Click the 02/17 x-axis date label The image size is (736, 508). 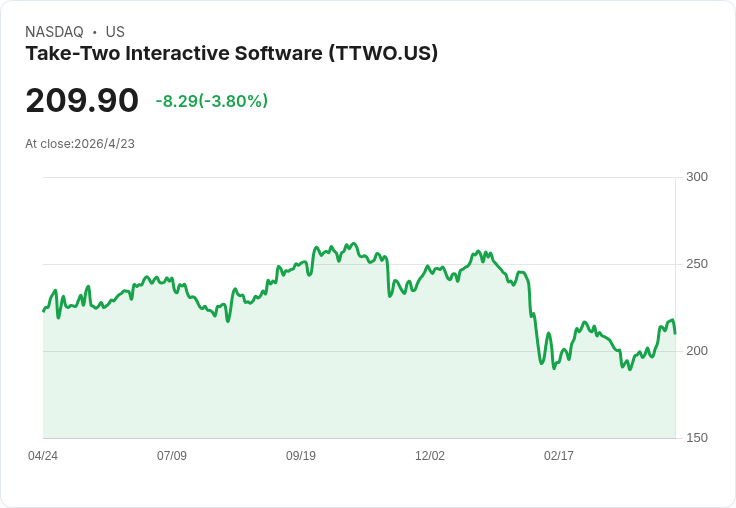point(559,456)
